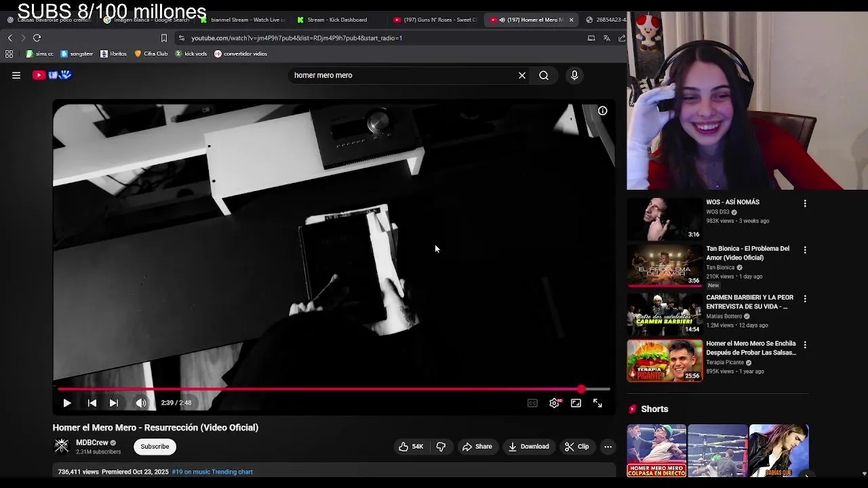Switch to Guns N' Roses Sweet Child tab
Image resolution: width=868 pixels, height=488 pixels.
click(x=435, y=20)
